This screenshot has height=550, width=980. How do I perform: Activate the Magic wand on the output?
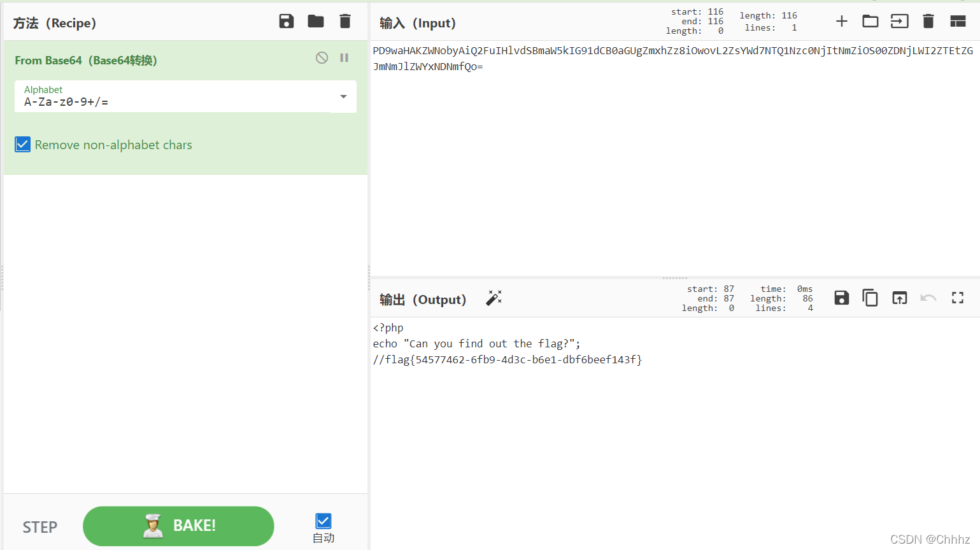pyautogui.click(x=494, y=298)
